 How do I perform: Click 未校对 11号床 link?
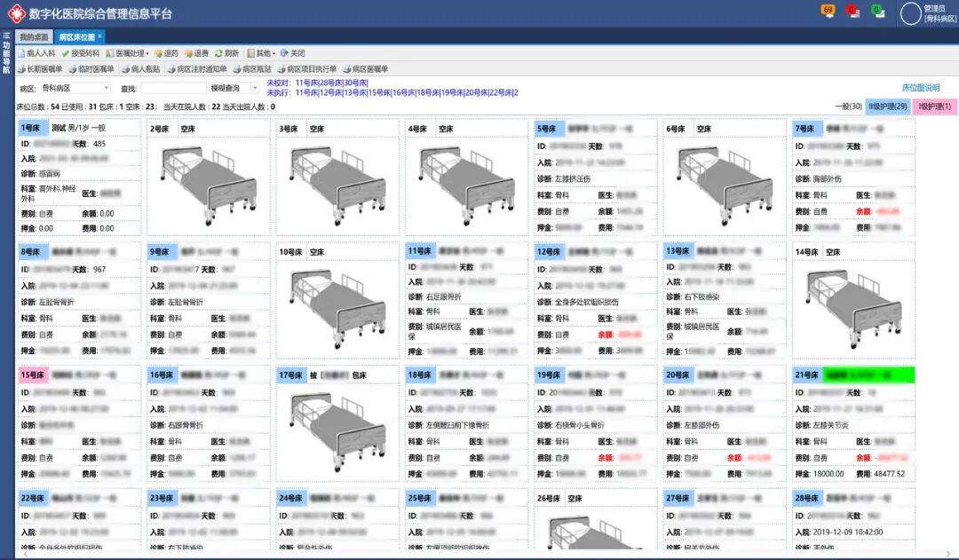[x=306, y=83]
